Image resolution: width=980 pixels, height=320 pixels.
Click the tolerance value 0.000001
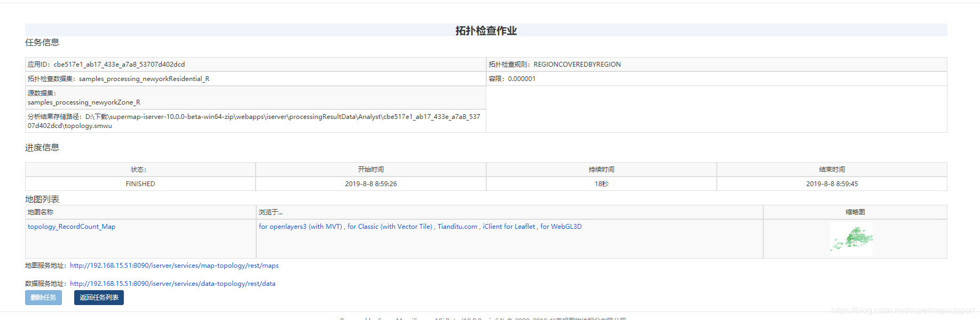[x=521, y=79]
